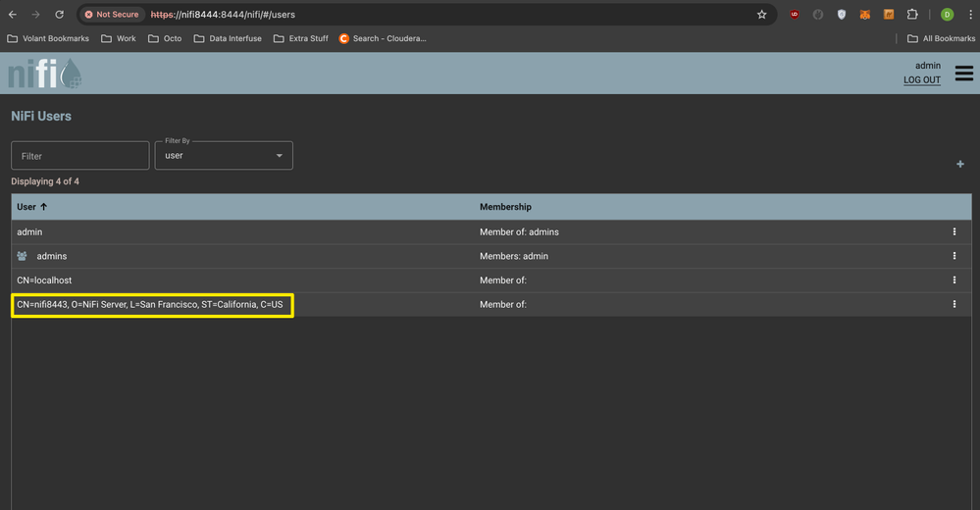Click the Membership column header
This screenshot has width=980, height=510.
505,207
